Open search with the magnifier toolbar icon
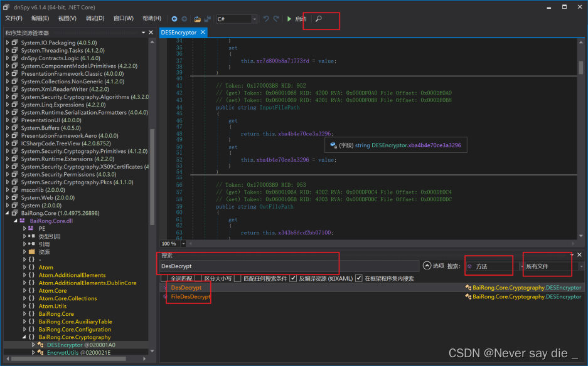Viewport: 588px width, 366px height. 318,19
